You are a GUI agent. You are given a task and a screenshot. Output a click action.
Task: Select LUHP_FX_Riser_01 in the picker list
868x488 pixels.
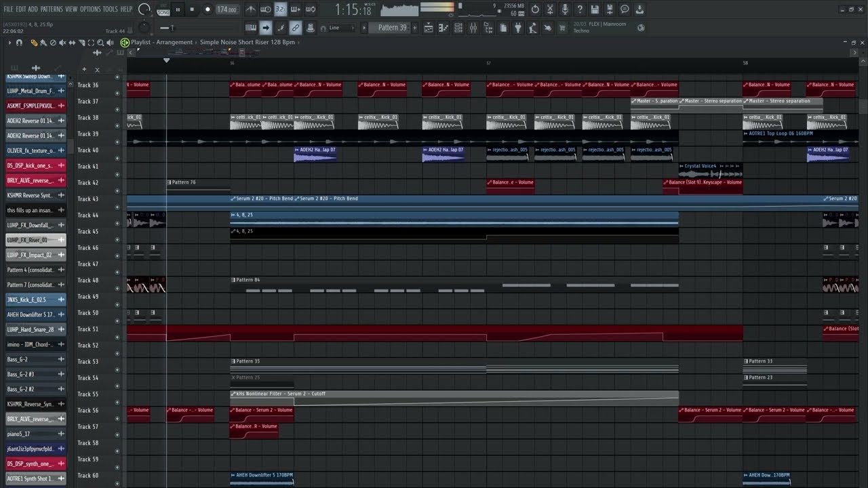(x=36, y=240)
